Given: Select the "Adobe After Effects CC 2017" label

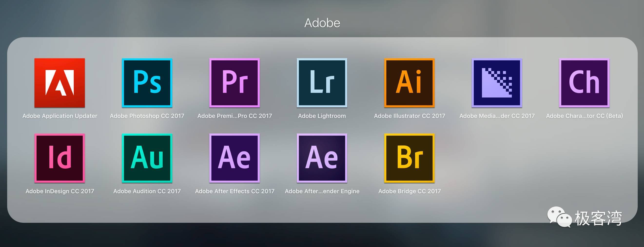Looking at the screenshot, I should point(234,191).
